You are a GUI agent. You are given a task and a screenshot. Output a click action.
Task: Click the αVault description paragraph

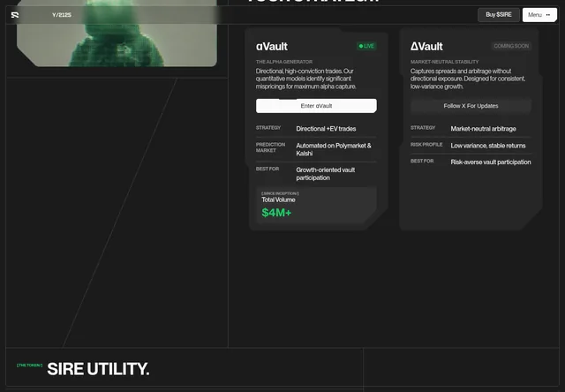(x=306, y=79)
